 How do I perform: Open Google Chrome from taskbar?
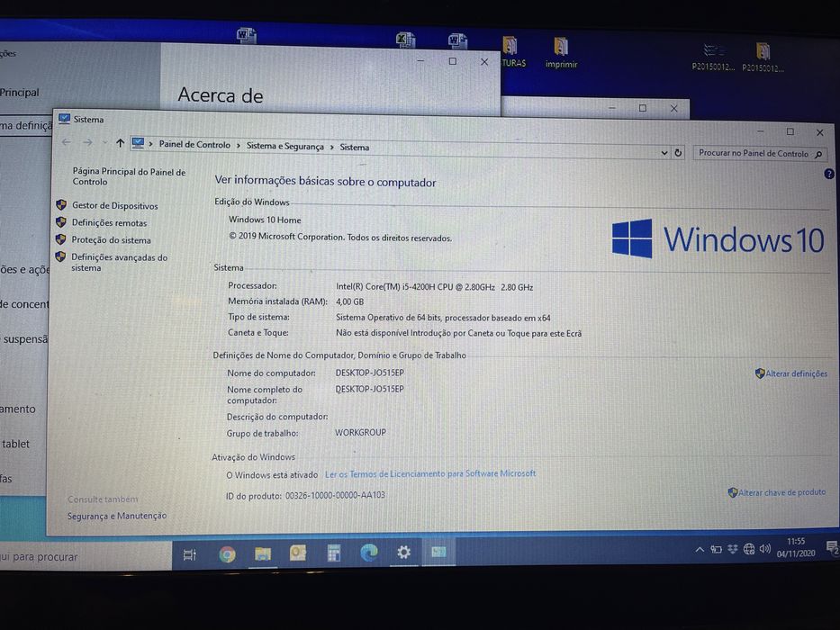[x=227, y=554]
